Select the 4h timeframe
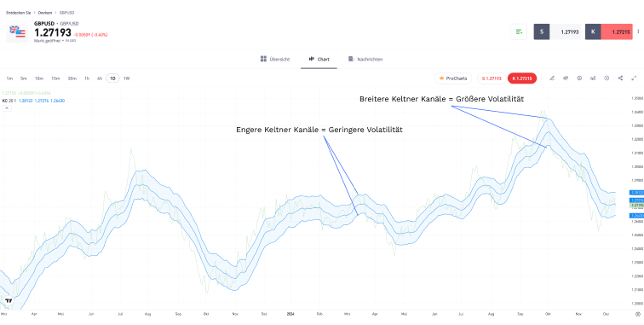The image size is (644, 325). tap(100, 78)
